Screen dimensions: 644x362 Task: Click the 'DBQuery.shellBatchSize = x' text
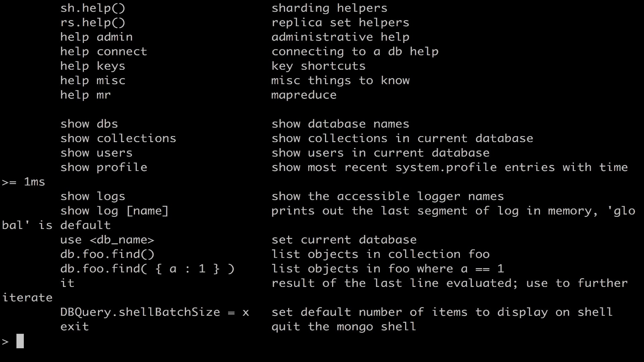(155, 312)
